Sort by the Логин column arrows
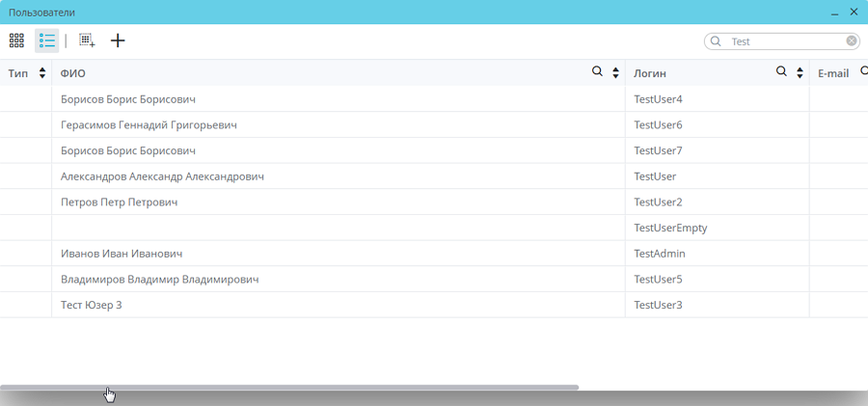The image size is (868, 406). pyautogui.click(x=799, y=73)
